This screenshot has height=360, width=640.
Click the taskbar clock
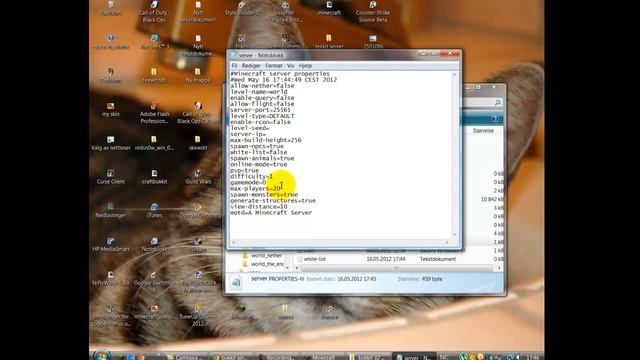coord(533,357)
